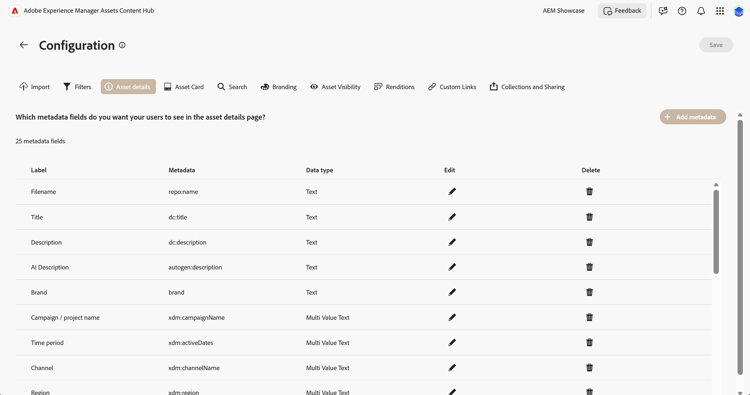This screenshot has height=395, width=750.
Task: Edit the Title metadata row
Action: point(452,217)
